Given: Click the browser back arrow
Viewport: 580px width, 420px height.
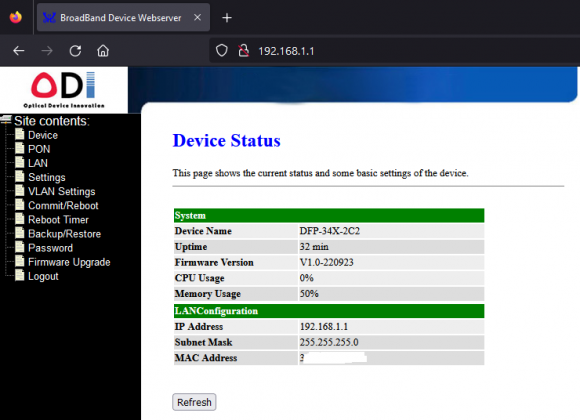Looking at the screenshot, I should 18,51.
